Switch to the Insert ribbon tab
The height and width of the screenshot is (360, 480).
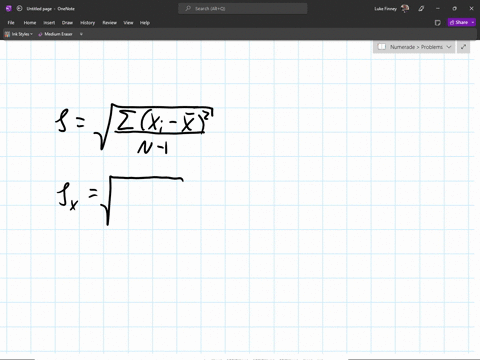pyautogui.click(x=49, y=23)
